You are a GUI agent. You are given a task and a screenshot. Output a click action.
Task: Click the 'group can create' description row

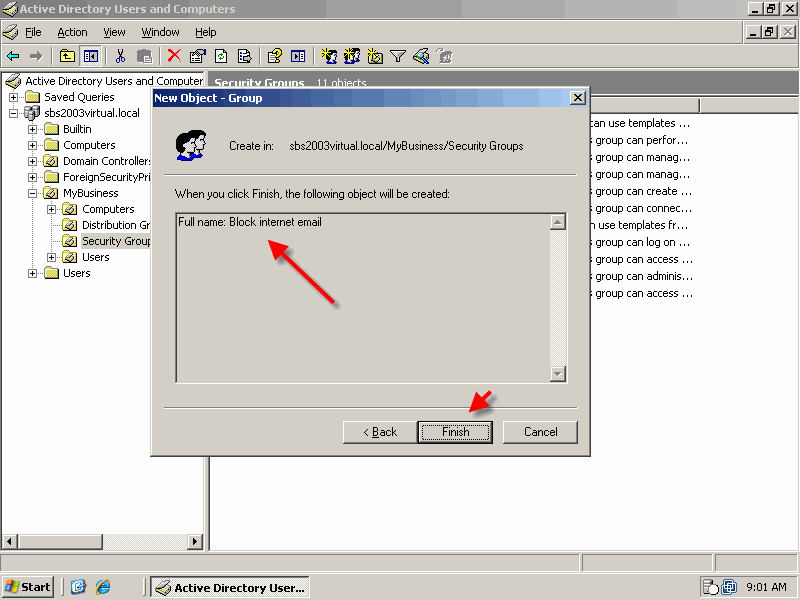641,191
